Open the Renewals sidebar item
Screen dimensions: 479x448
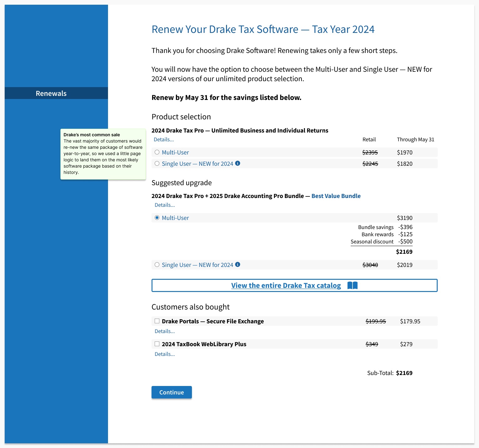(x=51, y=93)
